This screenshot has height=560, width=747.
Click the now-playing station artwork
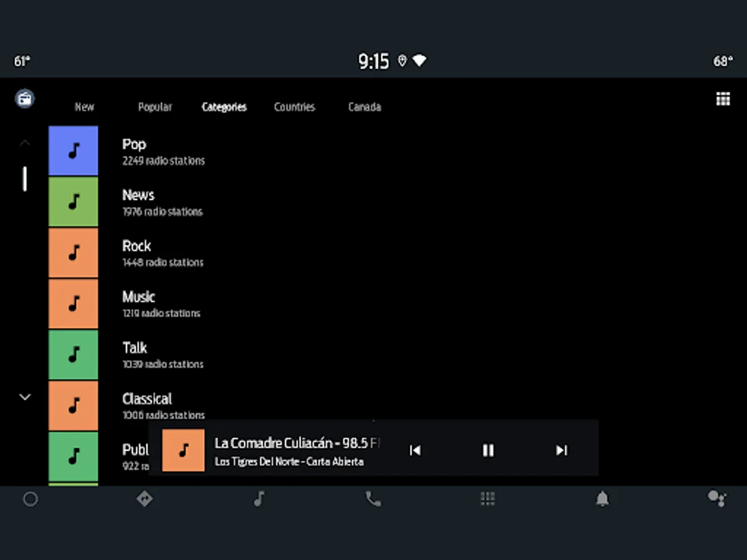[x=183, y=450]
